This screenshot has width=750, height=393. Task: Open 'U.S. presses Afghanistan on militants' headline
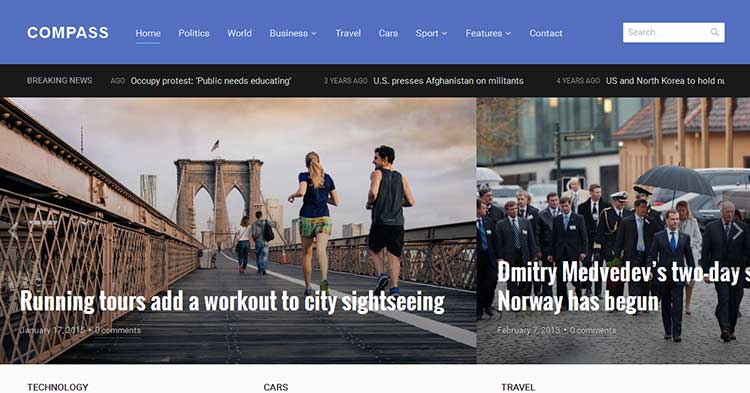448,81
